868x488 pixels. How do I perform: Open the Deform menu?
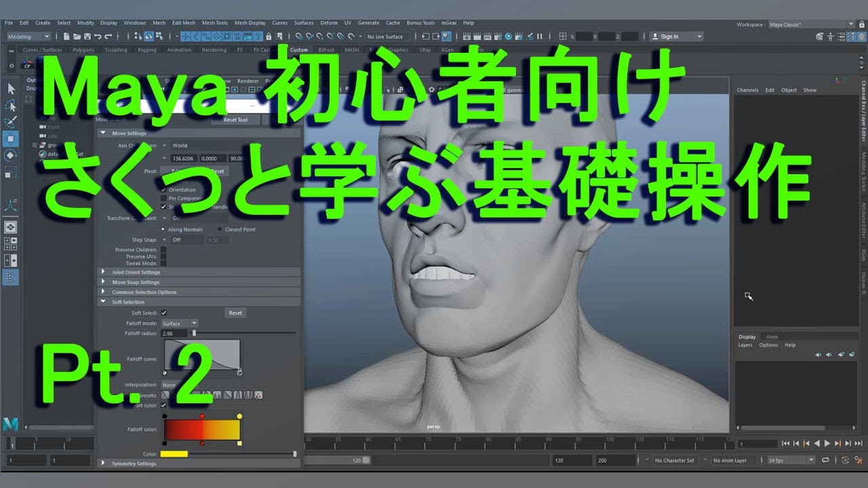pos(330,23)
